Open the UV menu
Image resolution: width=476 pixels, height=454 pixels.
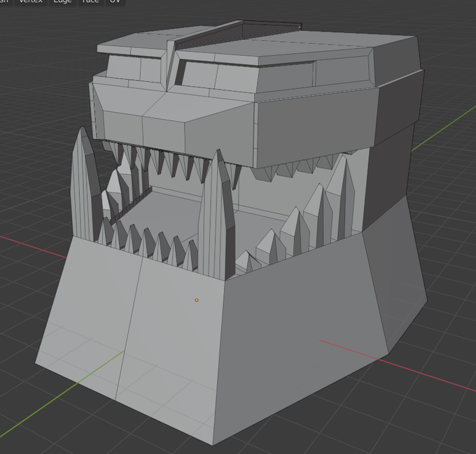point(115,1)
